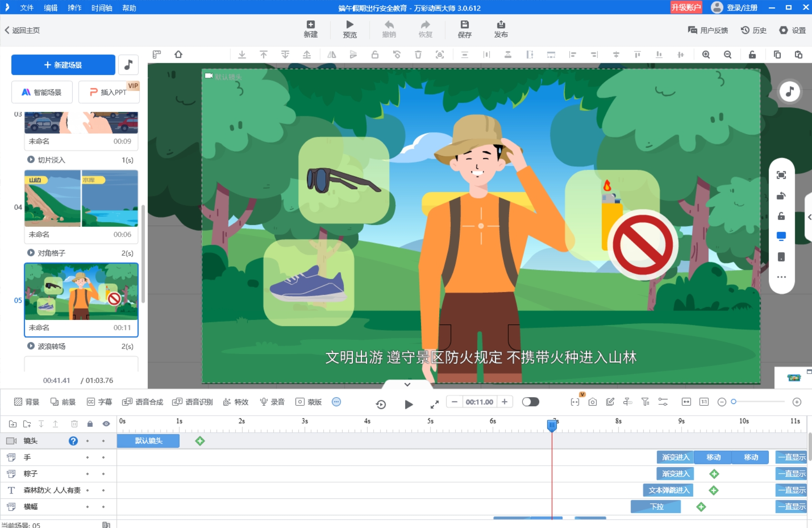Select scene 04 thumbnail
The width and height of the screenshot is (812, 528).
81,199
